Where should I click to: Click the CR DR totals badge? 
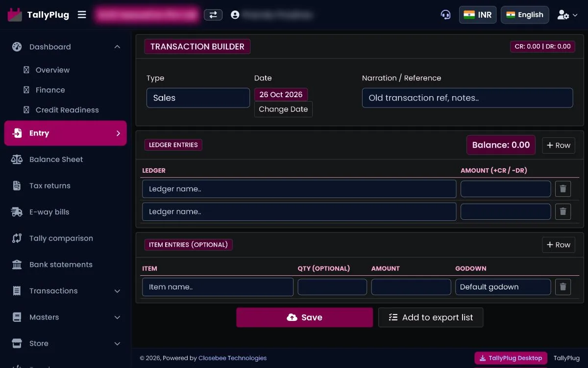point(542,47)
